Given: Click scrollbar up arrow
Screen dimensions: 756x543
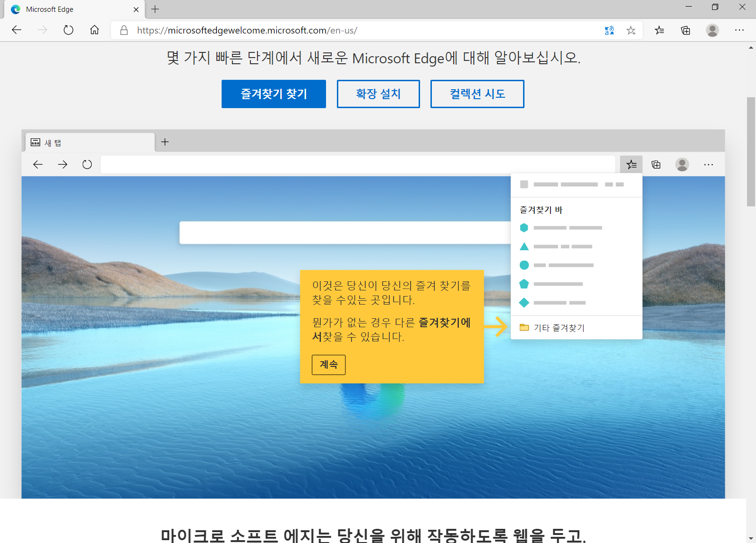Looking at the screenshot, I should pos(751,47).
